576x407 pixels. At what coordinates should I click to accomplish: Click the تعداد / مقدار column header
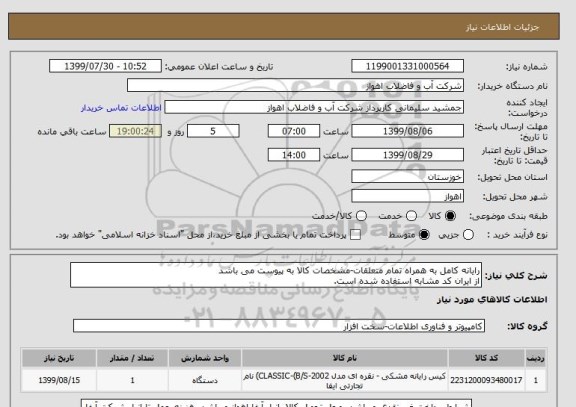[x=132, y=358]
